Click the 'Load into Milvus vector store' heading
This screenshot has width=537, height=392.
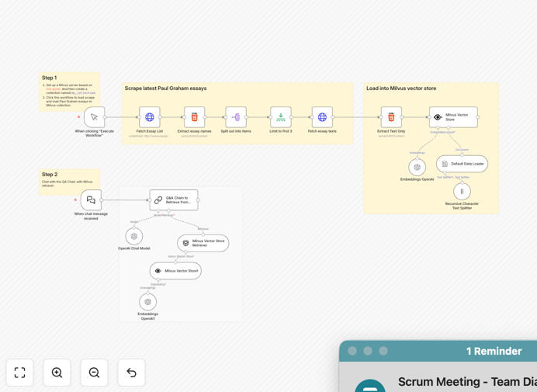click(x=401, y=88)
